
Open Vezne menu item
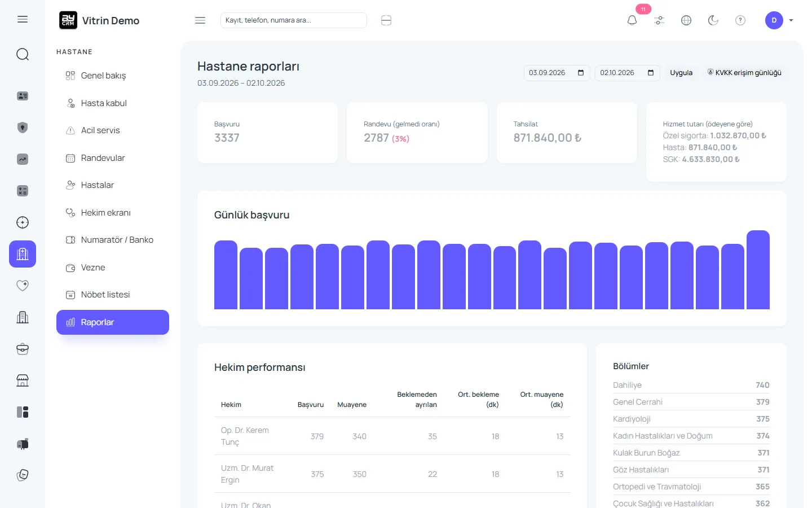113,268
